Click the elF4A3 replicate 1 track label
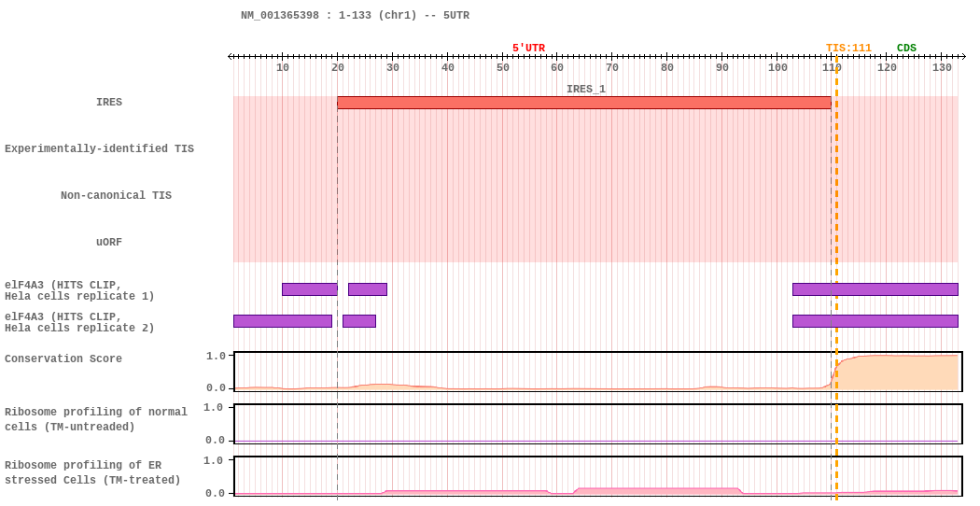Viewport: 980px width, 506px height. coord(79,291)
